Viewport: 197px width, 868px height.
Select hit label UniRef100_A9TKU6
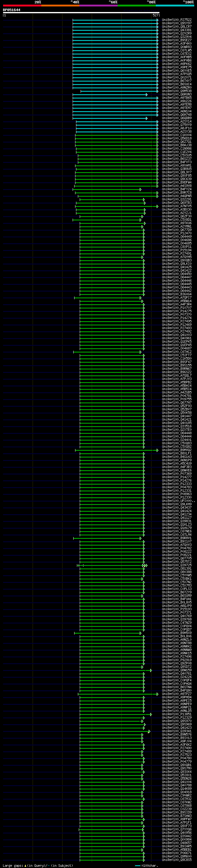[176, 223]
